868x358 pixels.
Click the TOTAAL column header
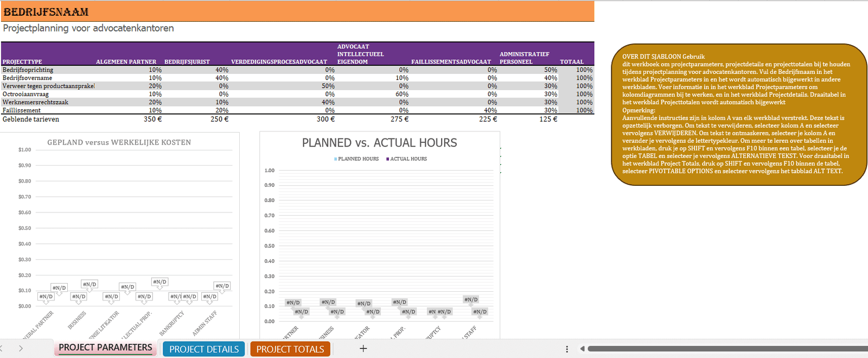[x=572, y=62]
